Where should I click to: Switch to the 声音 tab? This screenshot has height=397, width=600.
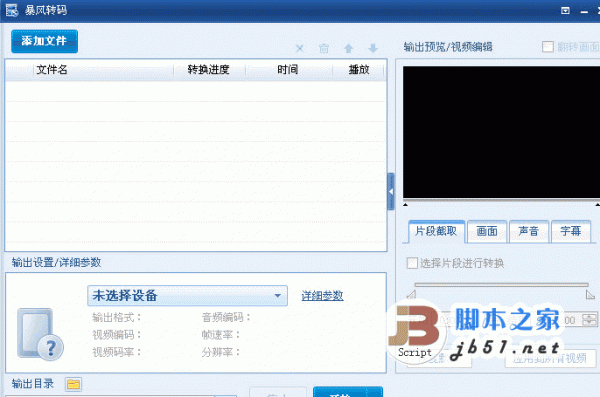coord(528,231)
